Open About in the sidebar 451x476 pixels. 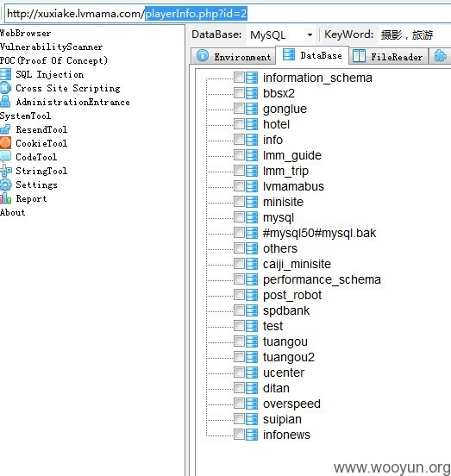point(12,212)
